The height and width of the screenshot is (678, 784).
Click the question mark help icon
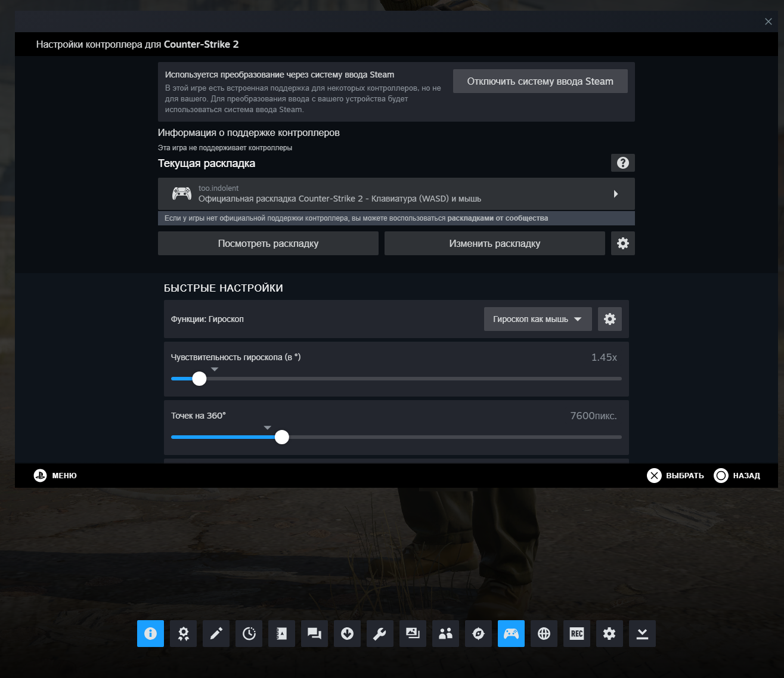tap(623, 163)
